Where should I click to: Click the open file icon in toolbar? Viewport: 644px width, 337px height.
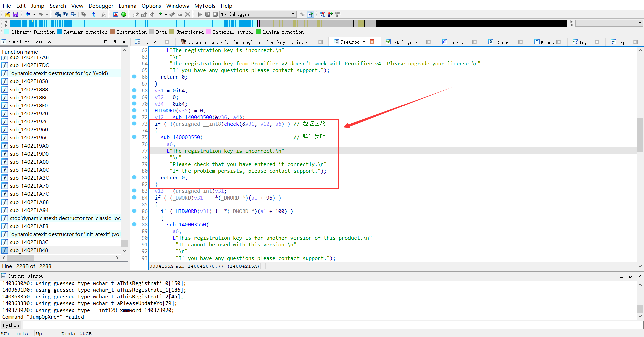click(7, 14)
